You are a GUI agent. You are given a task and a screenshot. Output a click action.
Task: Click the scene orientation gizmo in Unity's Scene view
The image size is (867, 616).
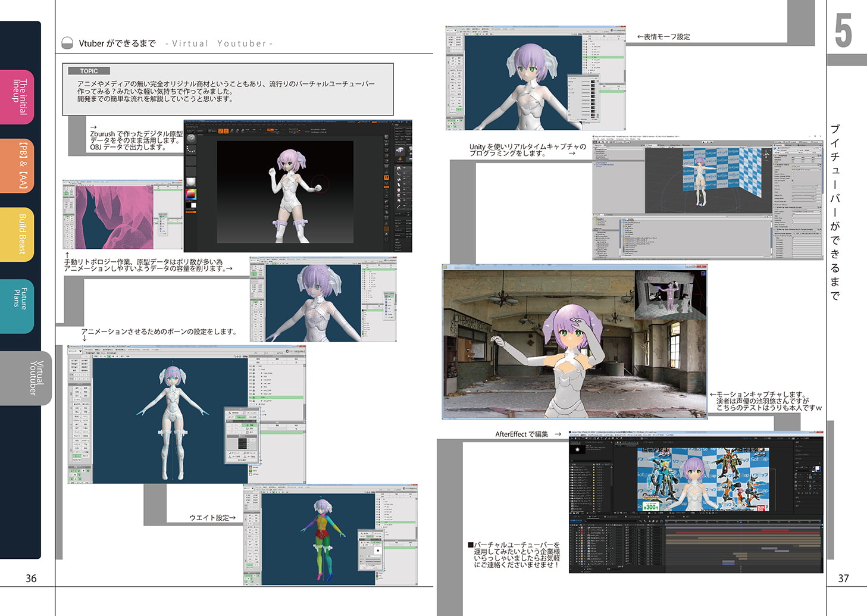766,154
